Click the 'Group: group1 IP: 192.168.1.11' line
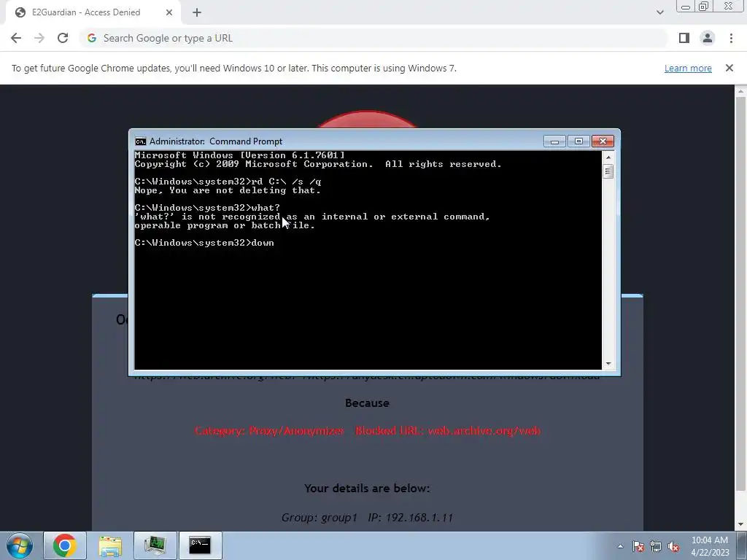The image size is (747, 560). coord(367,518)
